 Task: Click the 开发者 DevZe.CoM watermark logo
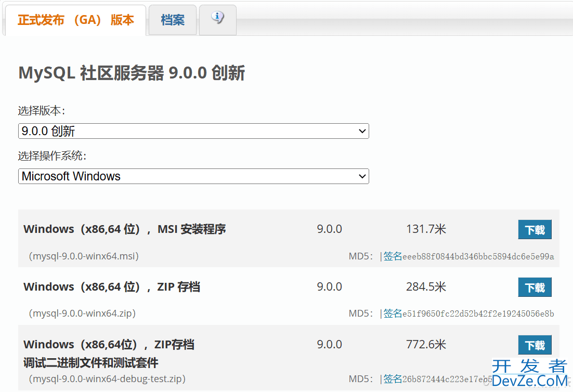[529, 374]
